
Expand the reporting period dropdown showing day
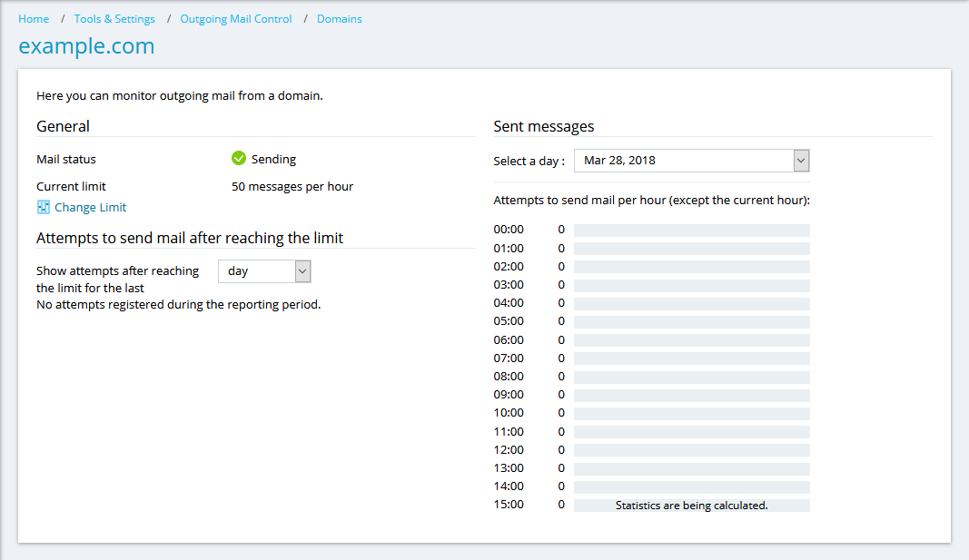click(x=264, y=270)
